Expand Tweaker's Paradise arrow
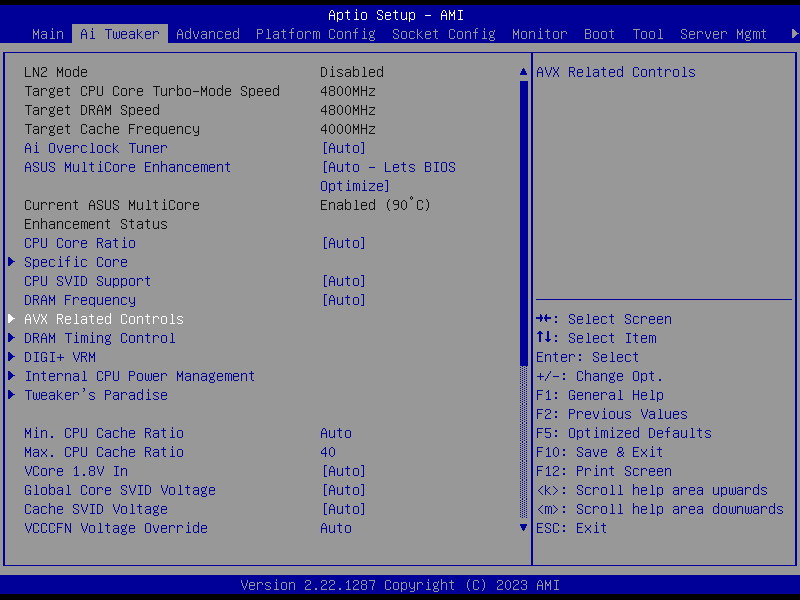The image size is (800, 600). (11, 395)
